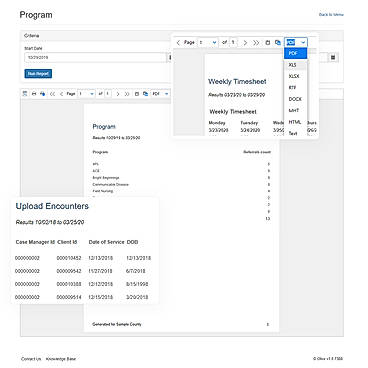
Task: Go to first page in main toolbar
Action: click(x=52, y=94)
